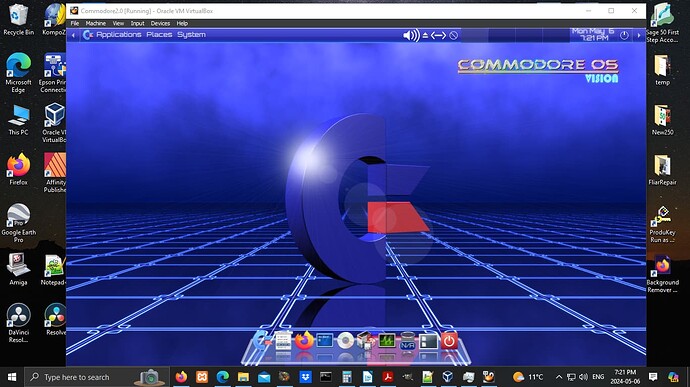Screen dimensions: 690x387
Task: Open the Commodore logo icon in the dock
Action: point(262,340)
